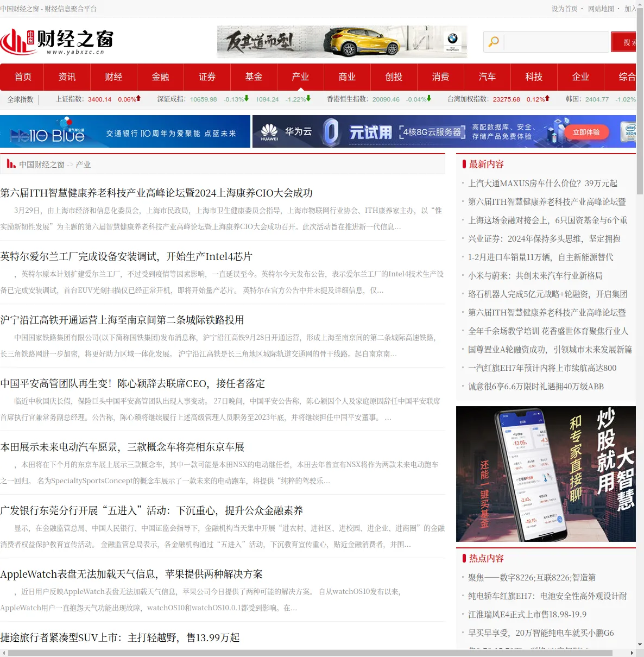This screenshot has width=644, height=657.
Task: Click the search text input field
Action: click(557, 42)
